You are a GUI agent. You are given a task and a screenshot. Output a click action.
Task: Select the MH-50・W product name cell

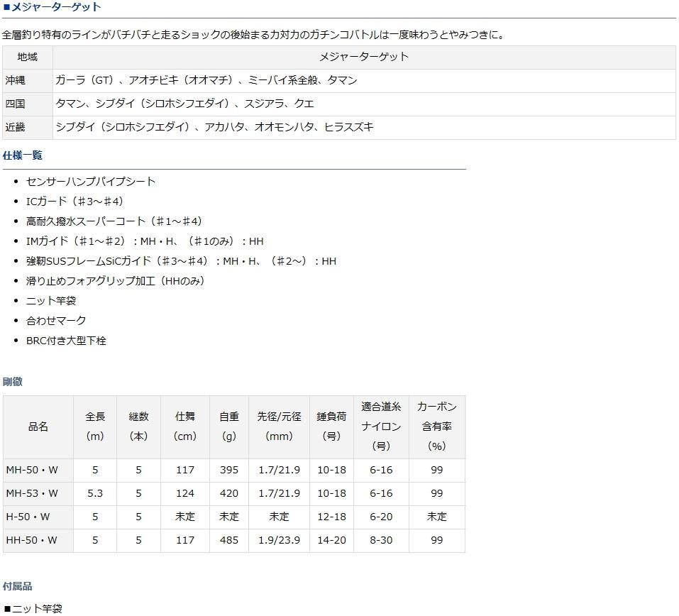[32, 470]
